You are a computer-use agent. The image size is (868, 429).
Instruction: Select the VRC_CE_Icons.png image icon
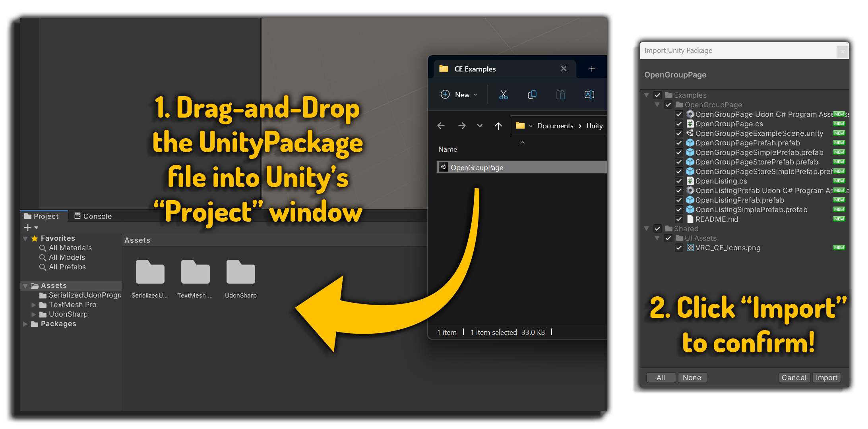[690, 247]
